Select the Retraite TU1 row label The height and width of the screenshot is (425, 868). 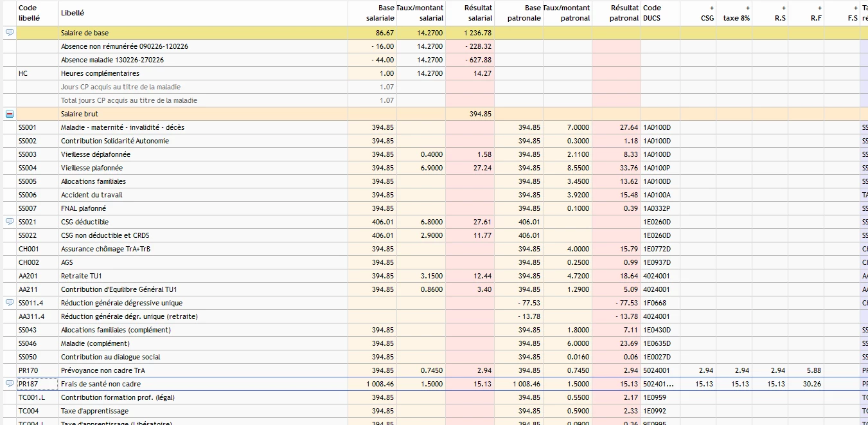click(81, 276)
